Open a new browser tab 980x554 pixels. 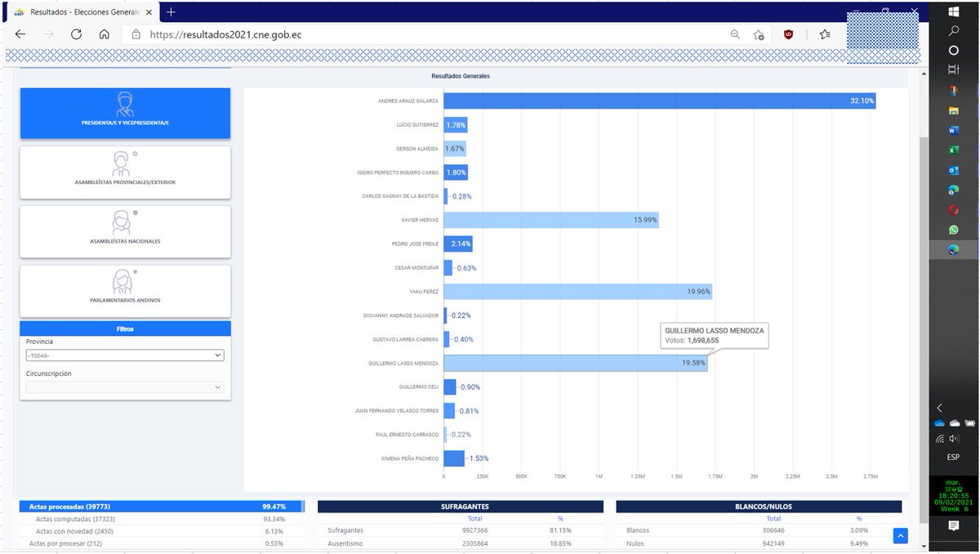[171, 12]
